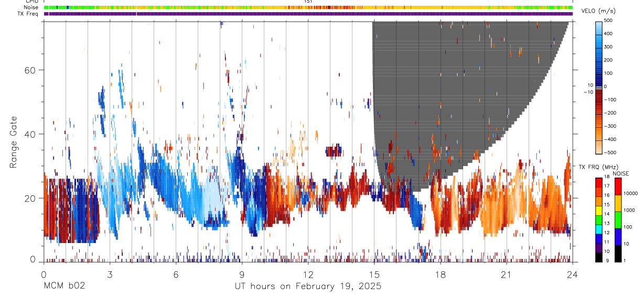Viewport: 644px width, 297px height.
Task: Pick the cyan 12–13 MHz swatch in TX FRQ legend
Action: pyautogui.click(x=599, y=228)
